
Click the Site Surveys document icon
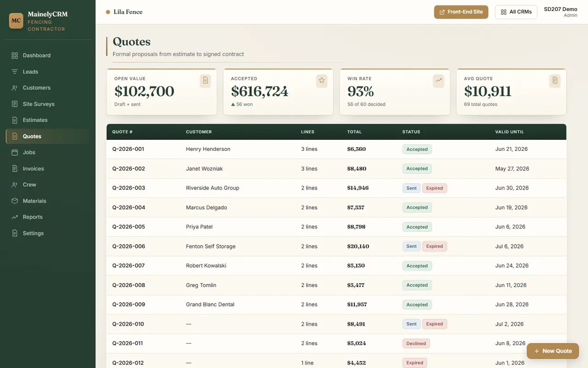pyautogui.click(x=15, y=104)
